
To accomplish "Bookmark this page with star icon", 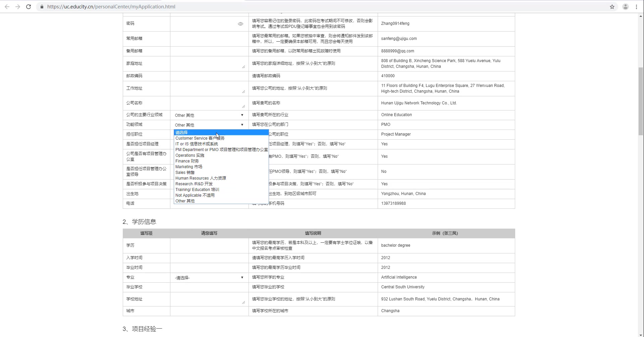I will [x=612, y=7].
